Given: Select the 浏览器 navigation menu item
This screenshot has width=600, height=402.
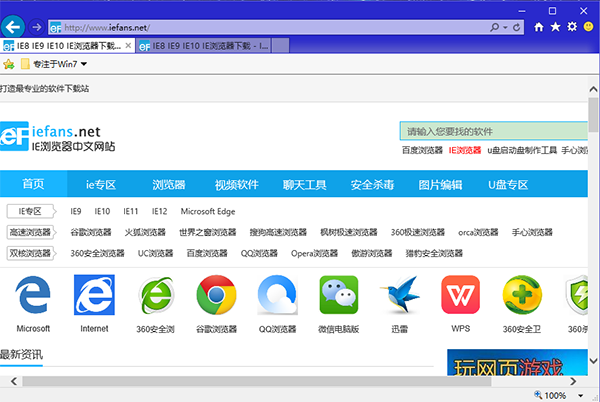Looking at the screenshot, I should coord(168,185).
